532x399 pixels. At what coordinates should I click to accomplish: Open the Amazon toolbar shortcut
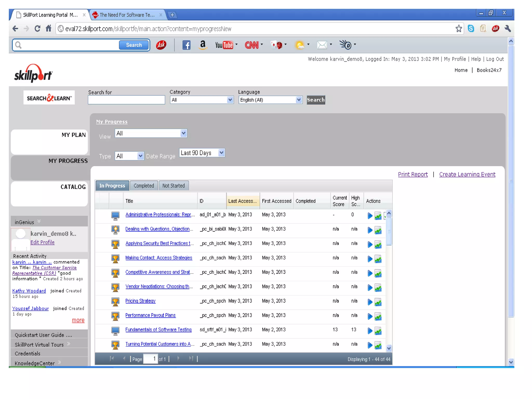click(x=203, y=45)
